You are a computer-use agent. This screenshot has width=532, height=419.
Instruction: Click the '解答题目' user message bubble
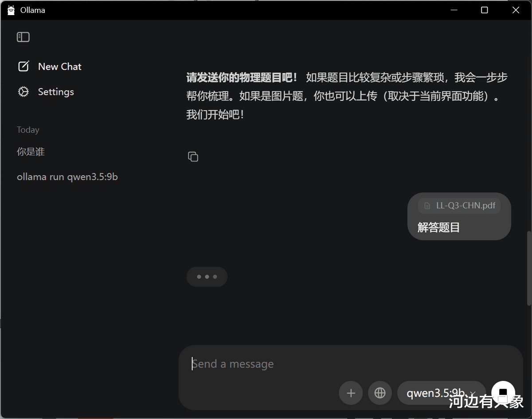(x=459, y=217)
